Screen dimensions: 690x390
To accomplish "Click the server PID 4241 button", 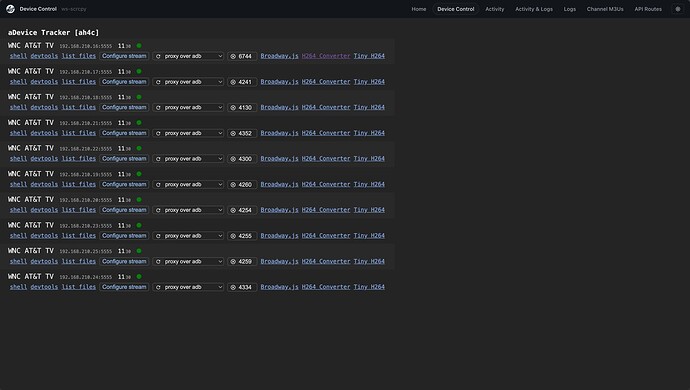I will pos(242,82).
